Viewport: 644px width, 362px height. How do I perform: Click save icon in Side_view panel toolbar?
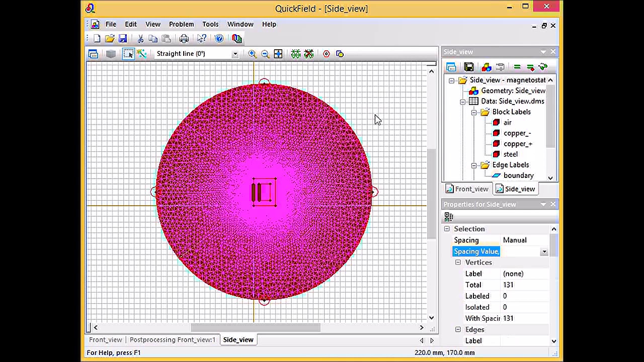pos(469,67)
